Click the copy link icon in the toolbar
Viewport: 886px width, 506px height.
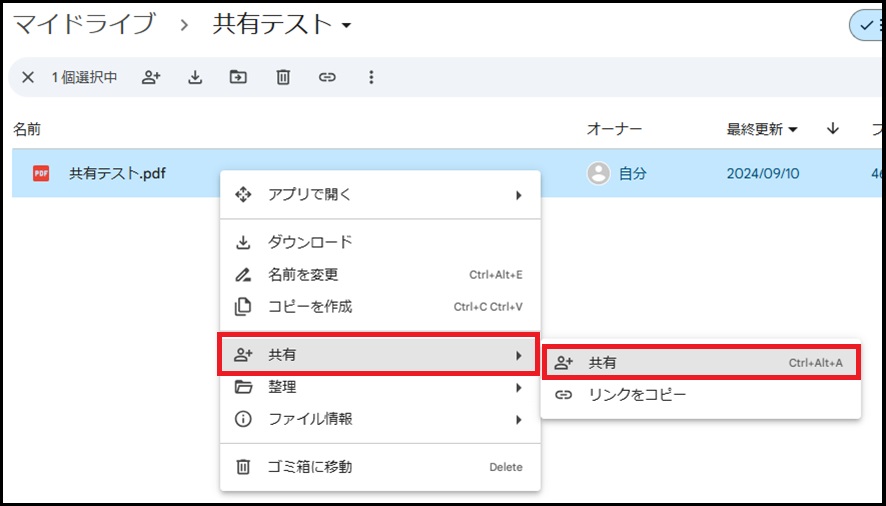327,77
